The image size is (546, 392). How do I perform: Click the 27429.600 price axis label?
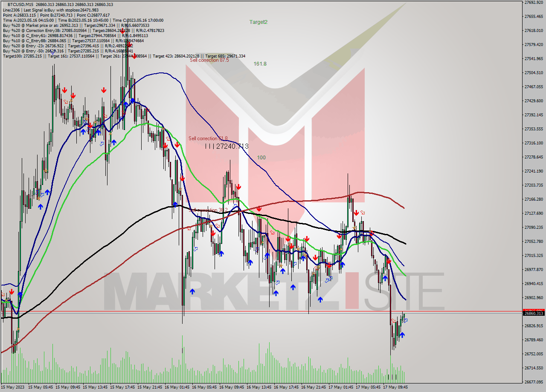534,101
